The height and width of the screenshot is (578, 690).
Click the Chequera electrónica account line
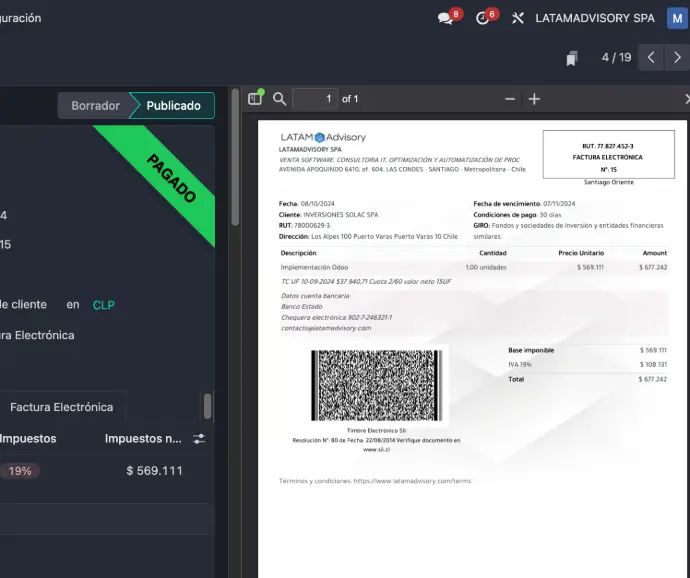(337, 317)
